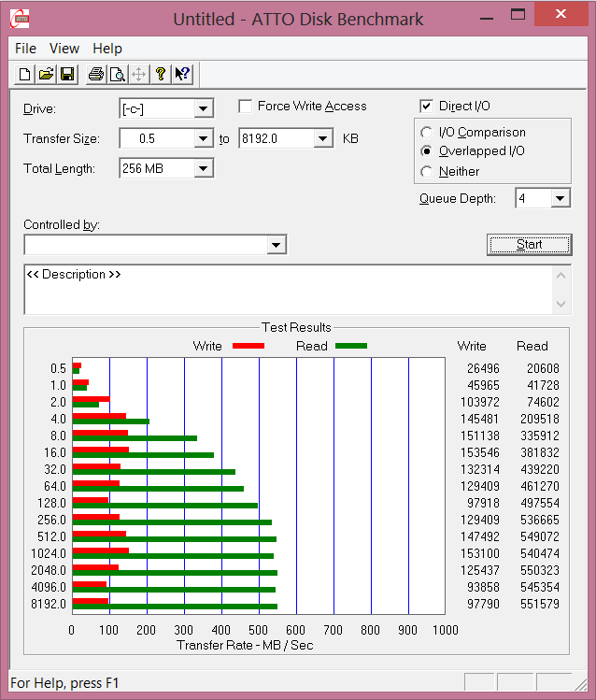The width and height of the screenshot is (596, 700).
Task: Open Print Preview from the toolbar
Action: pos(117,75)
